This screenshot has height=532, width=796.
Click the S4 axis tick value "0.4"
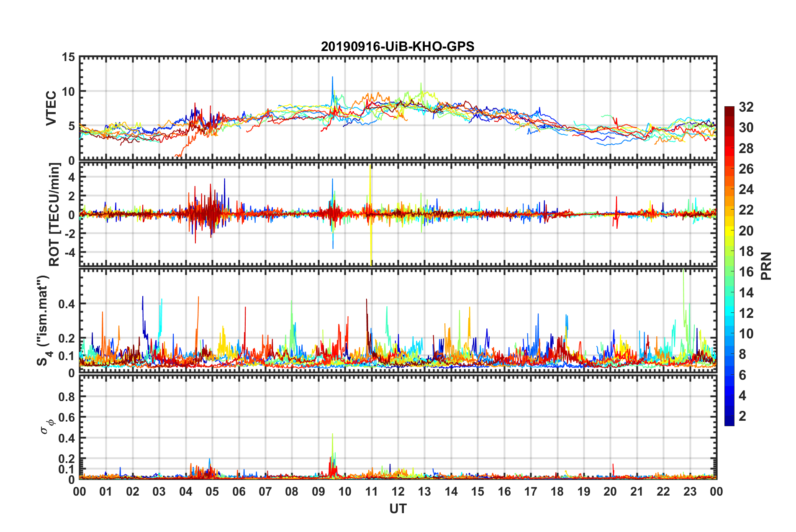click(67, 304)
